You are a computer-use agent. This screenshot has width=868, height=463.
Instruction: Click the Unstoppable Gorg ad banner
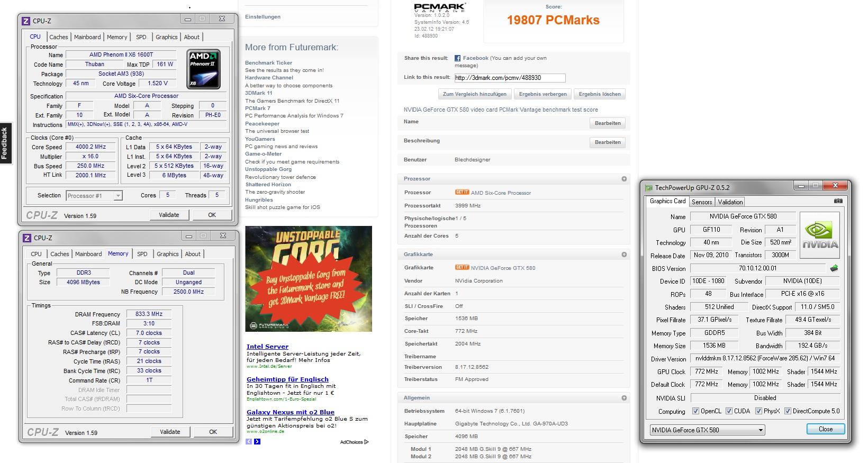[x=309, y=279]
